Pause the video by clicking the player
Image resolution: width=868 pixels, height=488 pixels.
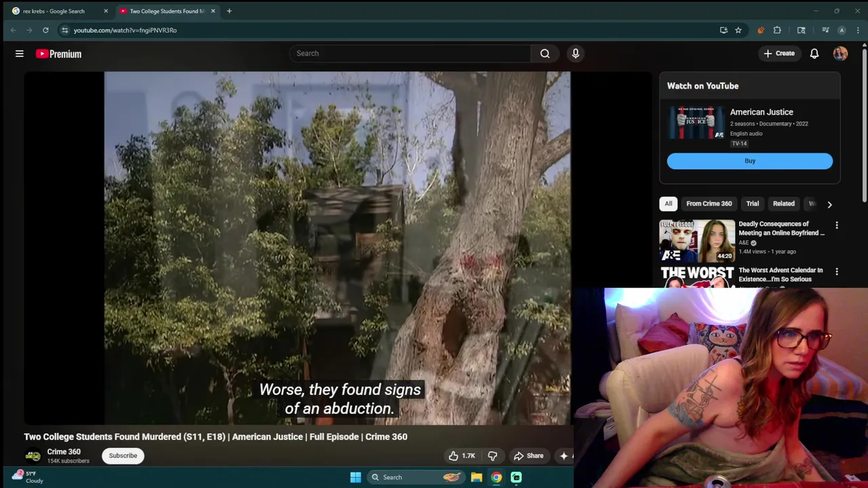(x=337, y=248)
